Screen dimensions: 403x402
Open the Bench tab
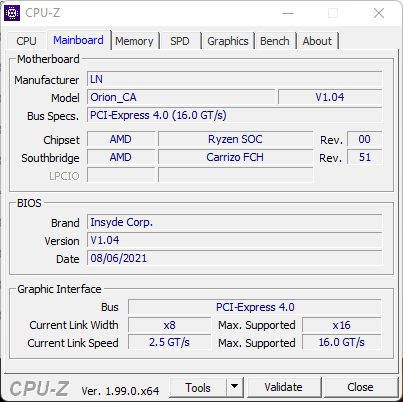pos(275,41)
